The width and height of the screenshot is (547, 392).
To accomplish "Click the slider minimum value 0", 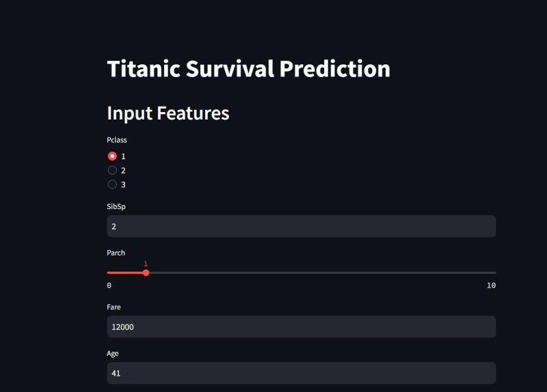I will pos(109,285).
